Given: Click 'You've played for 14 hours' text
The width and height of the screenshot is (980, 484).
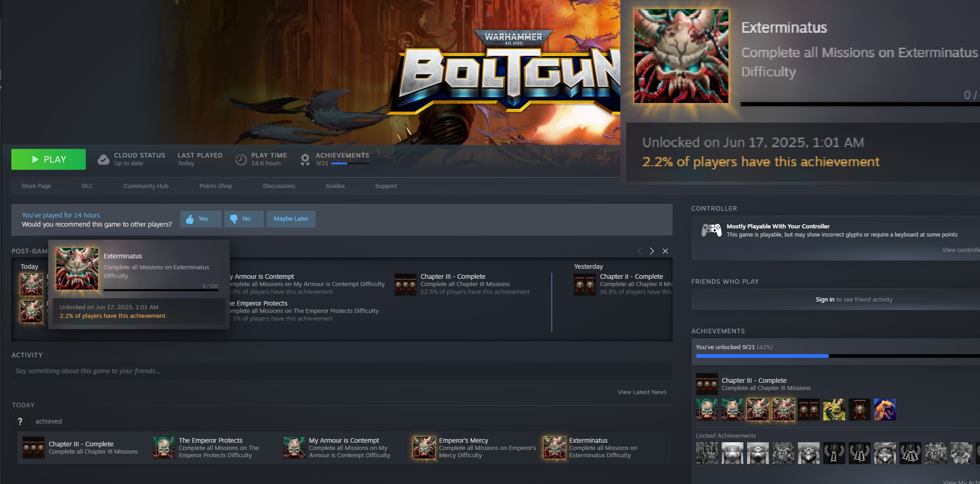Looking at the screenshot, I should click(x=61, y=215).
